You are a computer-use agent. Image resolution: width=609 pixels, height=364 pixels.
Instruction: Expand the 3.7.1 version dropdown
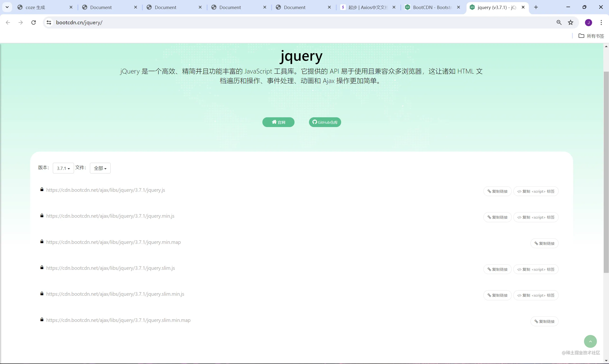(63, 168)
